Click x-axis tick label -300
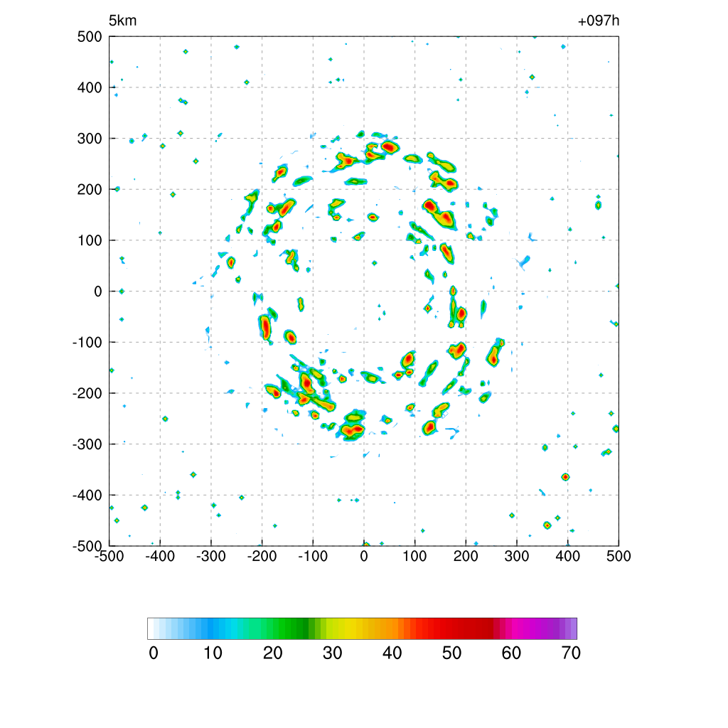This screenshot has width=728, height=728. [x=211, y=556]
